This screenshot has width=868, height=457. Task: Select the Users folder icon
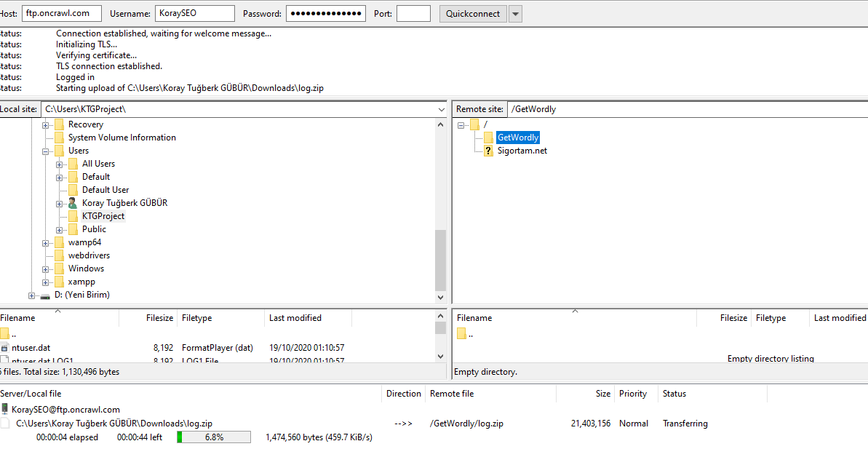coord(59,151)
